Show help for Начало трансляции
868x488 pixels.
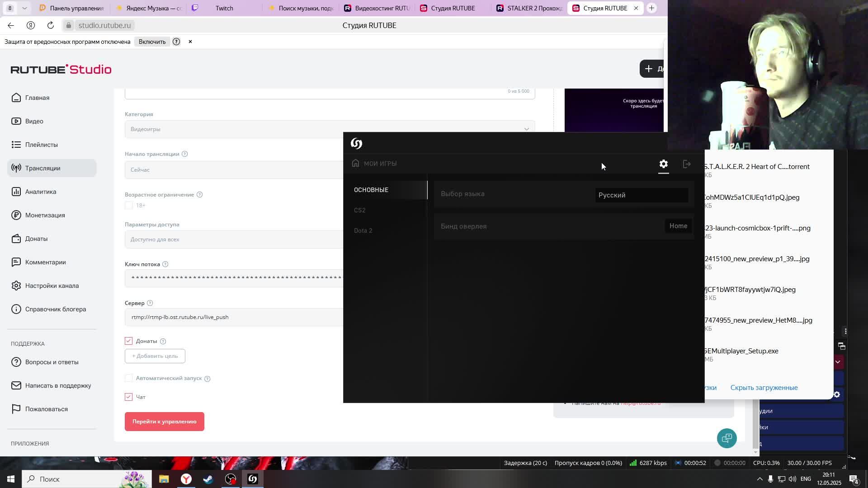184,154
